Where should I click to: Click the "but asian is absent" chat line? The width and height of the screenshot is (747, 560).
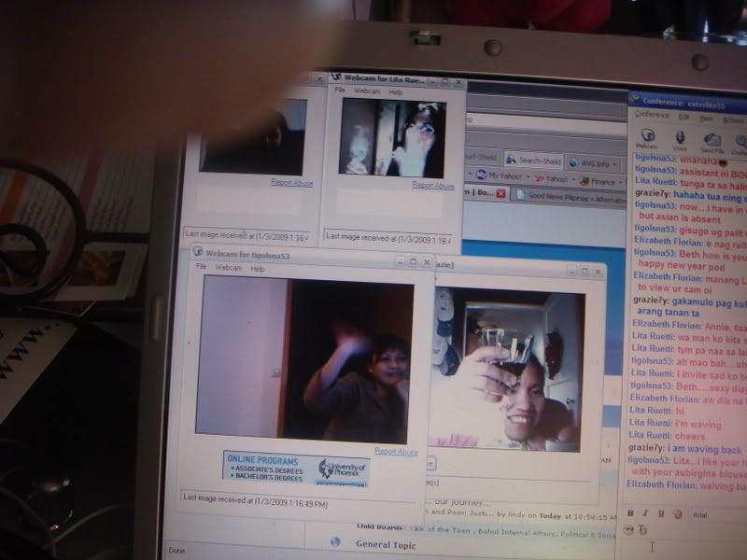click(680, 217)
